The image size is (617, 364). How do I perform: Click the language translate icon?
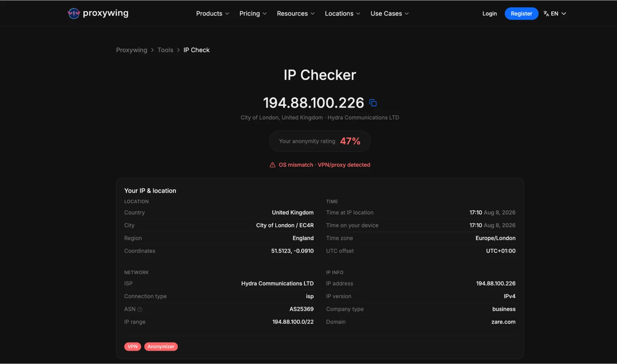click(x=546, y=13)
